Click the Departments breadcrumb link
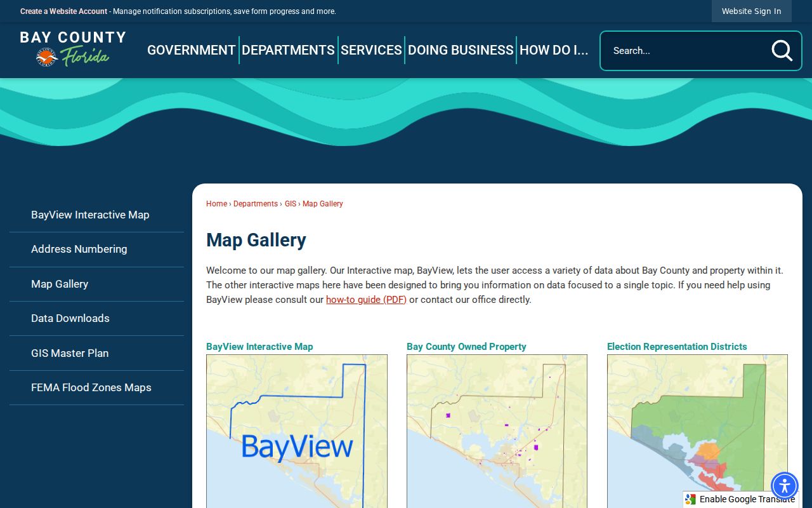Screen dimensions: 812x508 point(256,204)
